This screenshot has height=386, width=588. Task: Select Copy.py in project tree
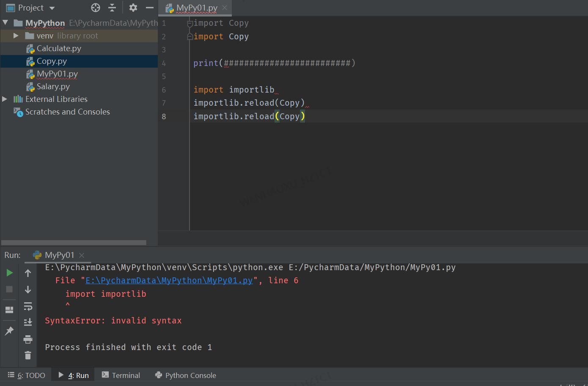point(52,61)
